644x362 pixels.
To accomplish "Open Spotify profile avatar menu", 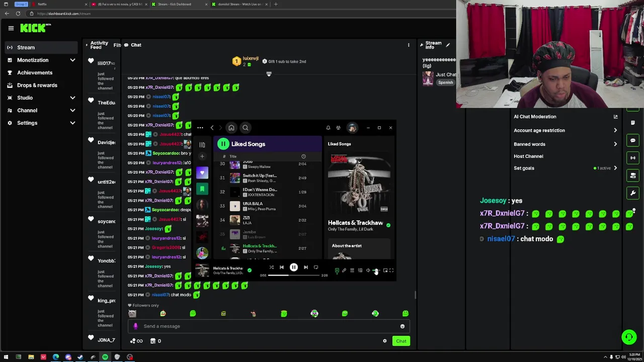I will click(x=352, y=128).
